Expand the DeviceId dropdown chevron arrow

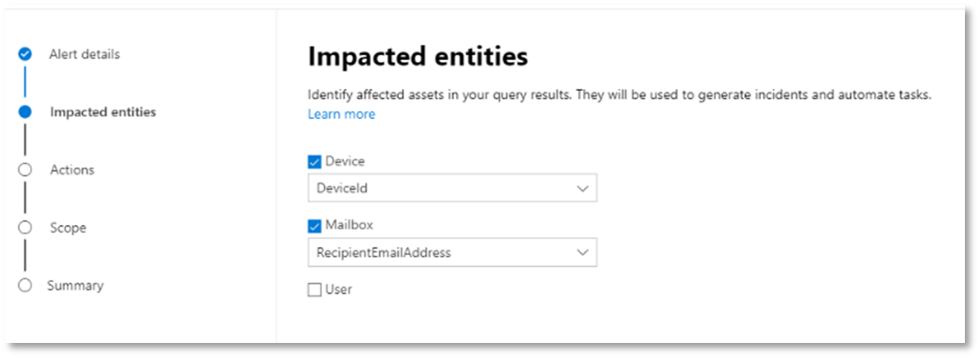click(x=583, y=189)
